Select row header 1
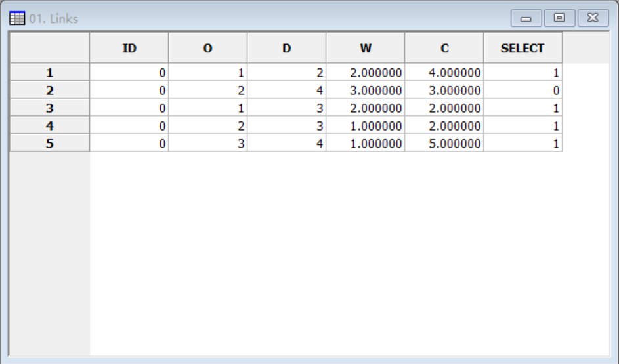Screen dimensions: 619x364 pyautogui.click(x=50, y=73)
